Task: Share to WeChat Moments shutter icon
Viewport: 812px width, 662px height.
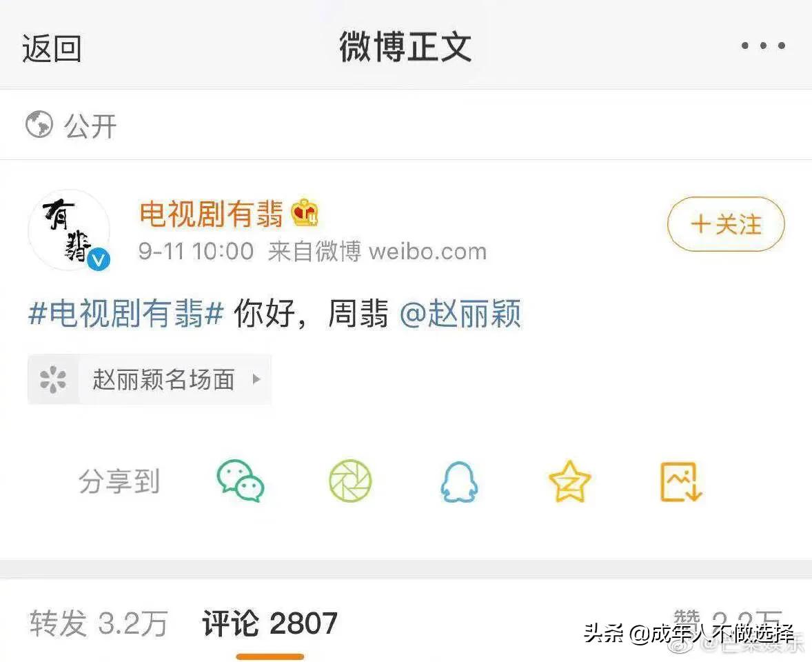Action: coord(351,481)
